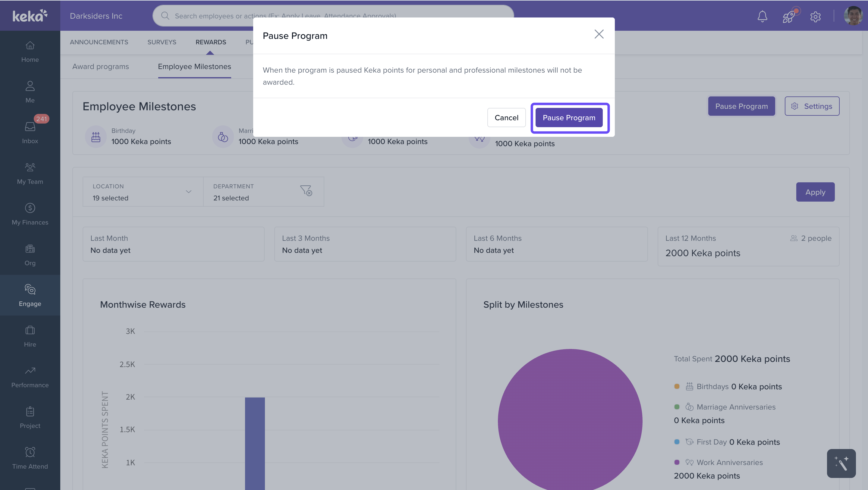Click the rocket icon in header

789,16
